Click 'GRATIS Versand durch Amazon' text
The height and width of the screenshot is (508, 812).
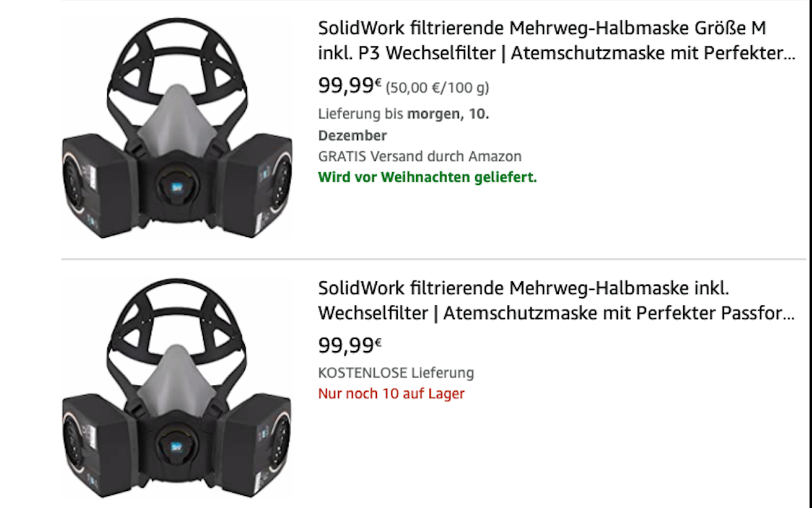click(419, 156)
